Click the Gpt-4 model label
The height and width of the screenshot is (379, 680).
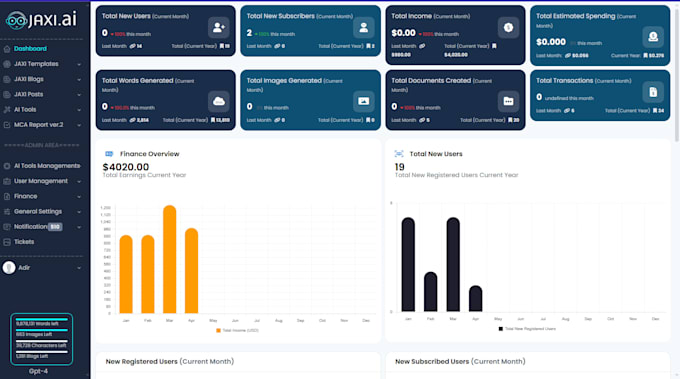(38, 371)
